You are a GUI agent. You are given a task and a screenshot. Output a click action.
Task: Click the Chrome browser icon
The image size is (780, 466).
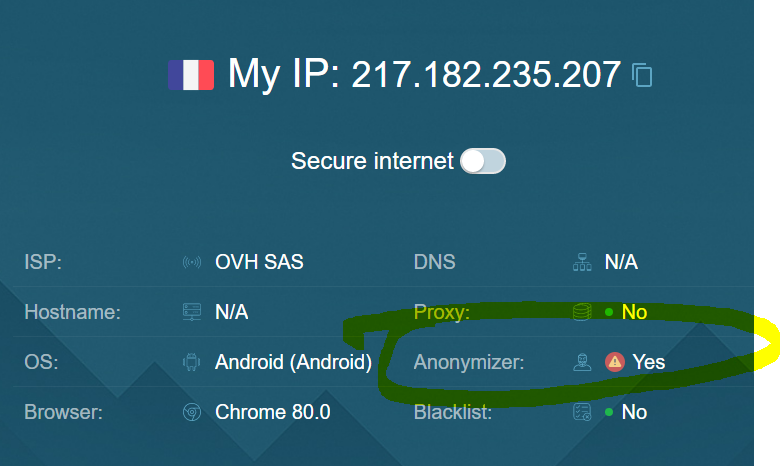coord(191,412)
